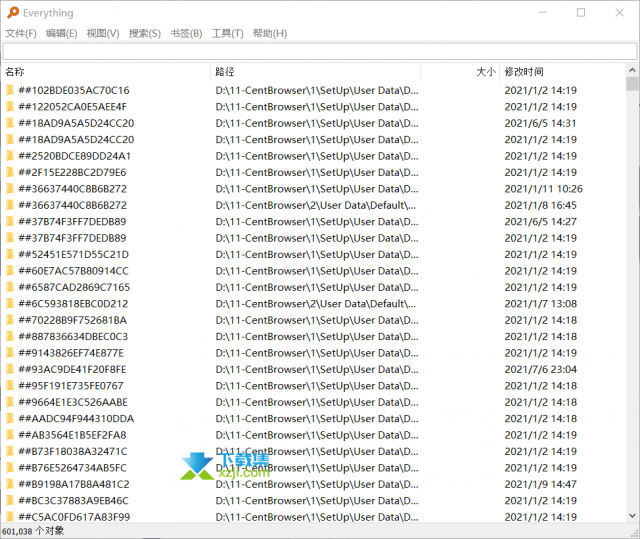The image size is (640, 539).
Task: Click folder icon of ##B76E5264734AB5FC
Action: click(x=10, y=468)
